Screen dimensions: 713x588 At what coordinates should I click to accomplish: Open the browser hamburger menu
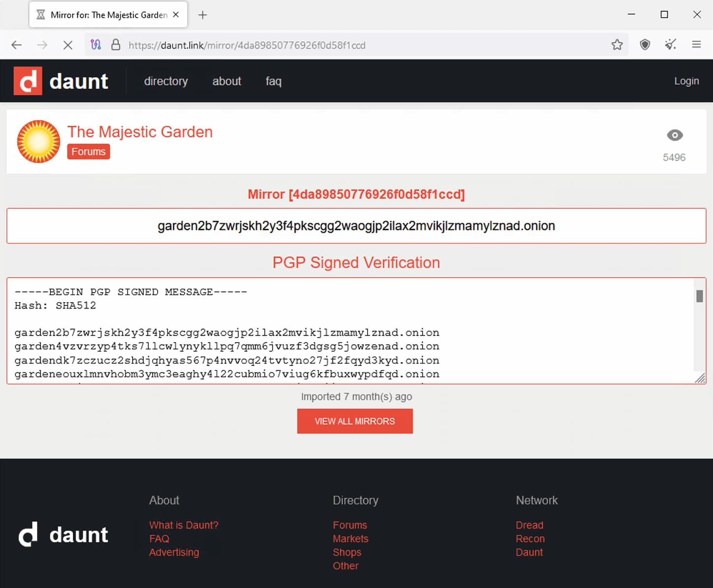[x=696, y=45]
